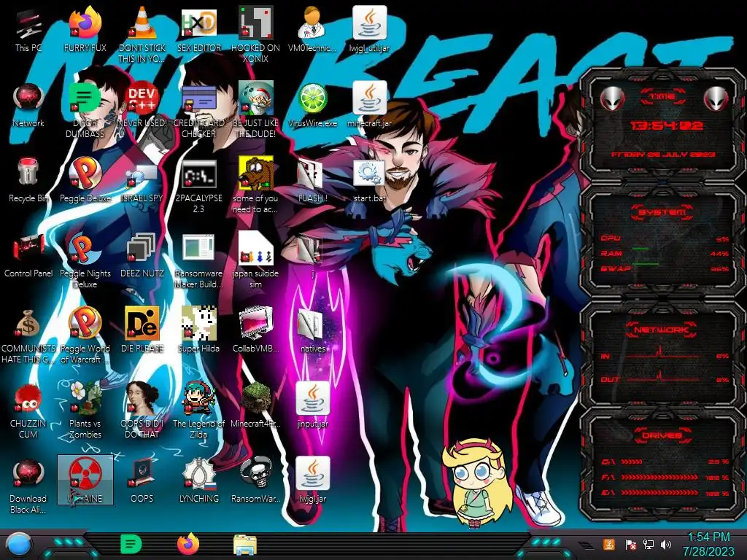The image size is (747, 560).
Task: Click the RAM 44% meter in the widget
Action: click(665, 253)
